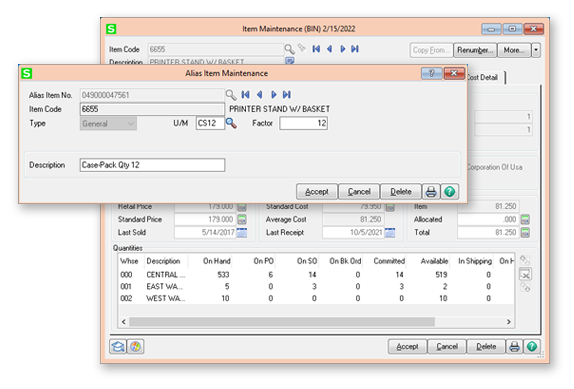Image resolution: width=574 pixels, height=389 pixels.
Task: Click the Item Code field showing 6655
Action: coord(152,109)
